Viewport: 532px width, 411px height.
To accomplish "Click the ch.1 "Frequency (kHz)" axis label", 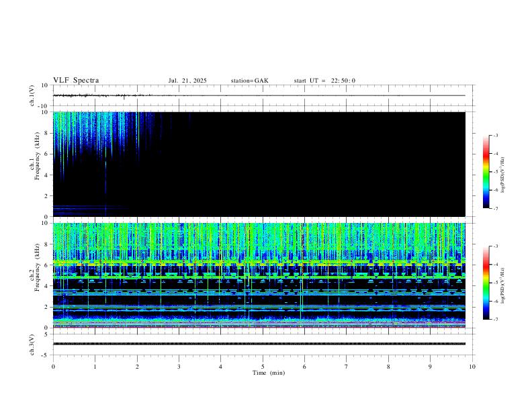I will (x=38, y=156).
